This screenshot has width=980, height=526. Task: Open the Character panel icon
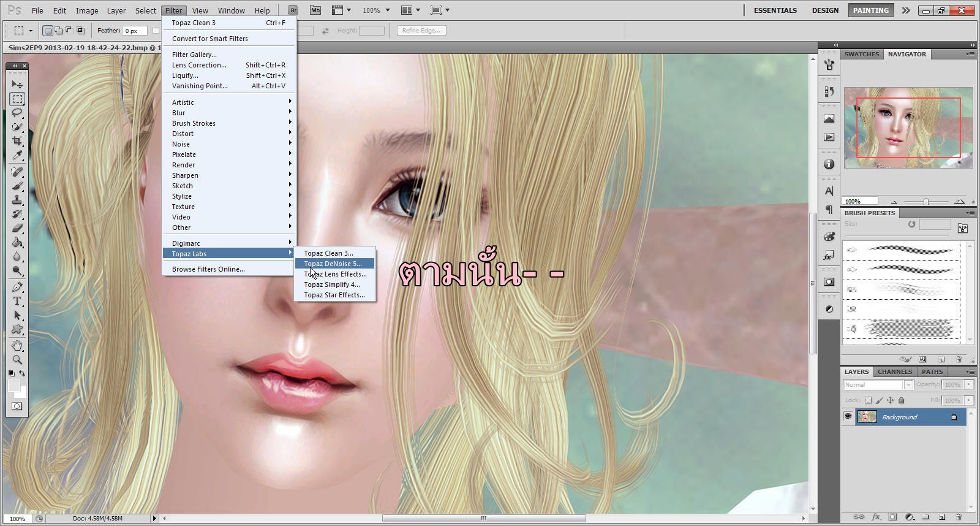coord(829,191)
